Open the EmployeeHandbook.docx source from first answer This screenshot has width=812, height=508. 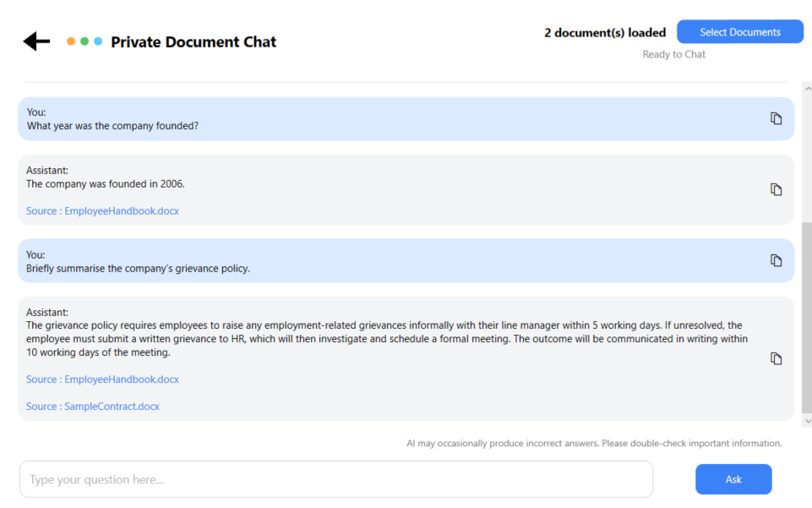[102, 210]
